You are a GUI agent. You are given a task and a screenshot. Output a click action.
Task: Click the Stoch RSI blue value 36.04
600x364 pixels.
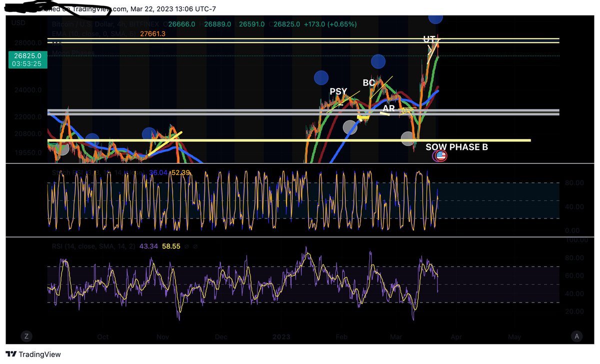point(158,172)
